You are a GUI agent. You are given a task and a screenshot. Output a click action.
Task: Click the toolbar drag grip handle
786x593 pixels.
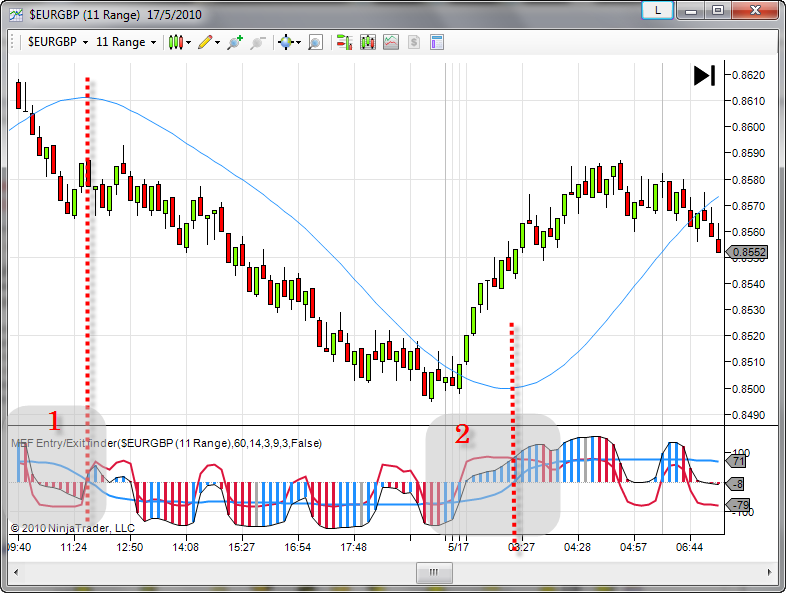coord(13,42)
